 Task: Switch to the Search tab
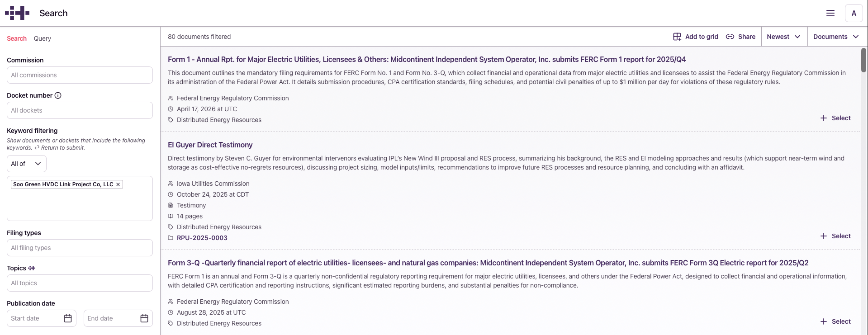pyautogui.click(x=17, y=38)
